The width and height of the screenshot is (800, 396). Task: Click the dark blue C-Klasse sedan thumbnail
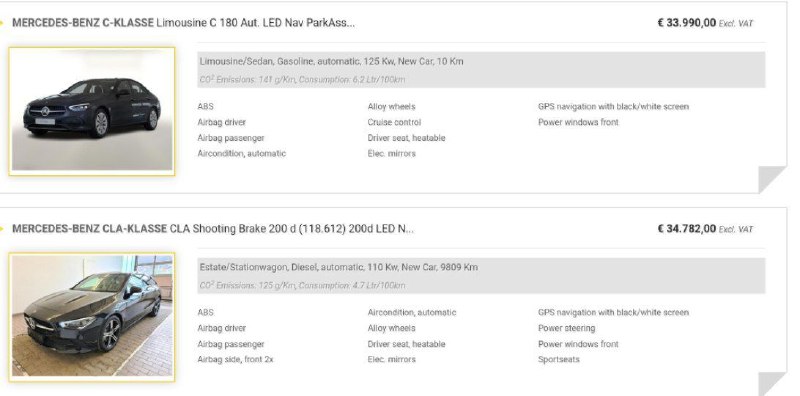(x=92, y=111)
